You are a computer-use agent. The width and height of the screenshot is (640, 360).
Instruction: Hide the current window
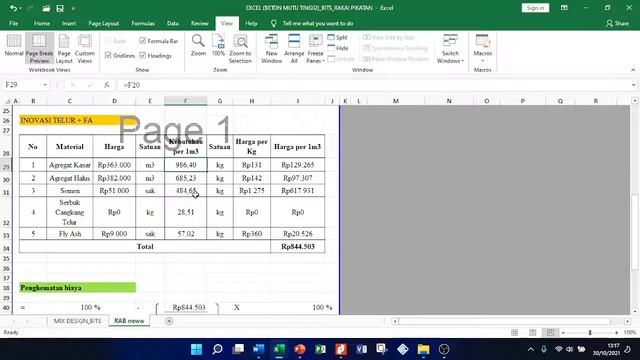click(x=338, y=48)
